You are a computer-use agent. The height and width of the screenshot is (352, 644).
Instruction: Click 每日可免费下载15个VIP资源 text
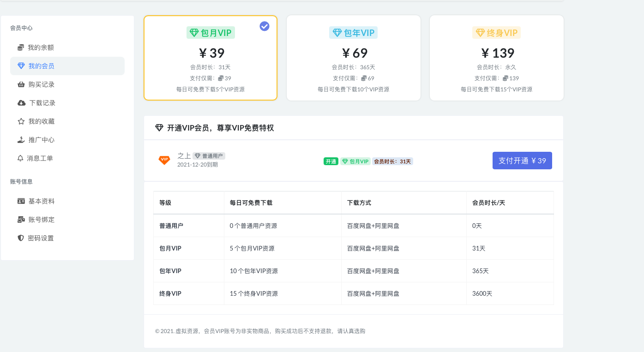point(497,89)
